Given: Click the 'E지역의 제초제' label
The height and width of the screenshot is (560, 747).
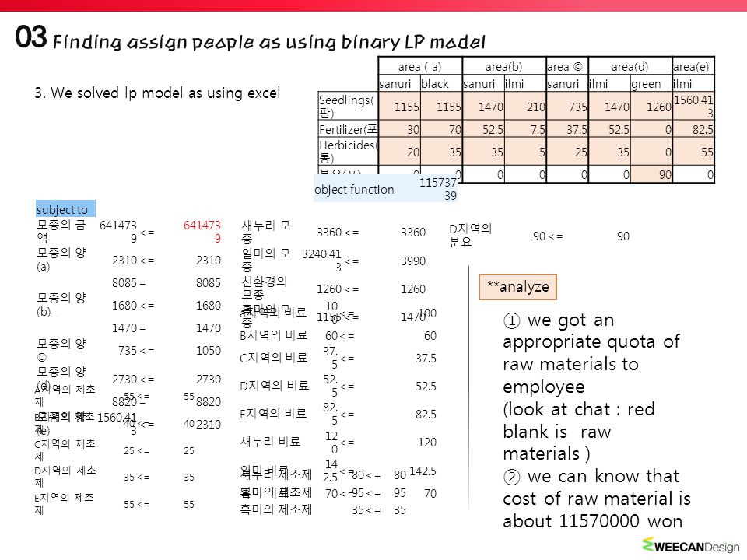Looking at the screenshot, I should (64, 504).
